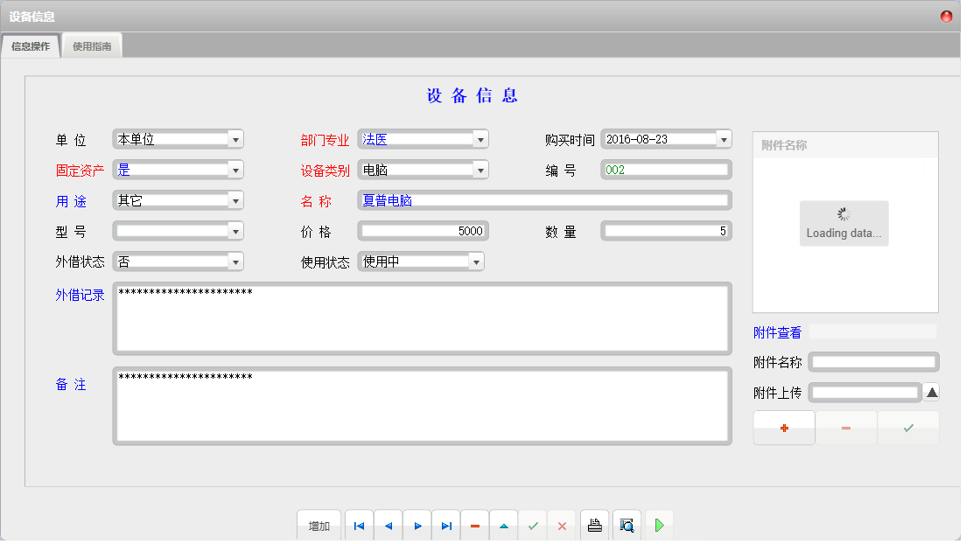Jump to the last record

[x=446, y=526]
